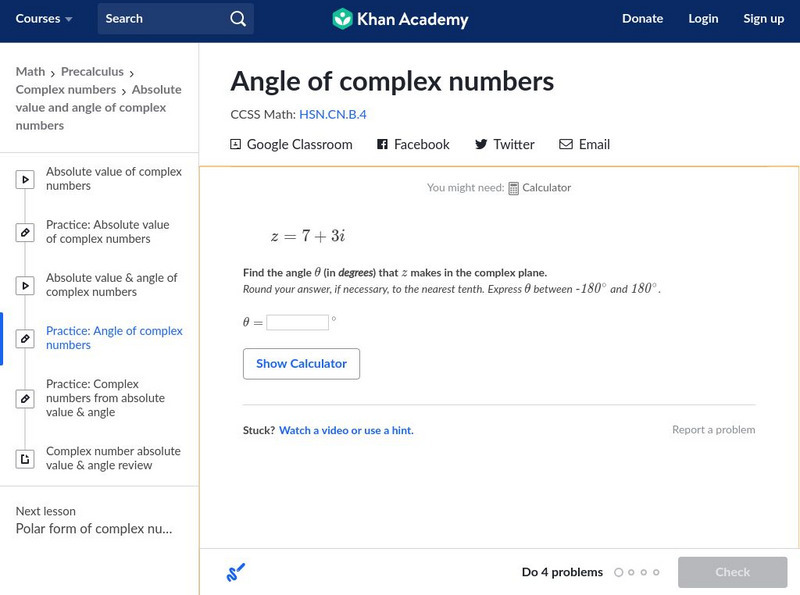The width and height of the screenshot is (800, 595).
Task: Click the search magnifier icon
Action: (x=237, y=19)
